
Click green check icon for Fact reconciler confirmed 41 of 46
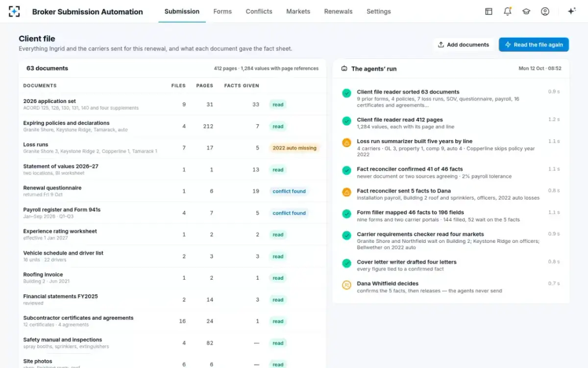click(346, 170)
